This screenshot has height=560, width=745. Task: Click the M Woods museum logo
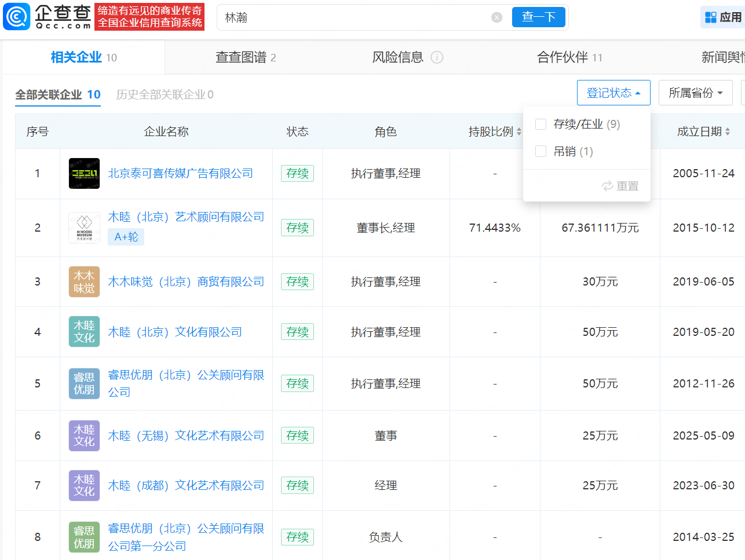(x=84, y=228)
